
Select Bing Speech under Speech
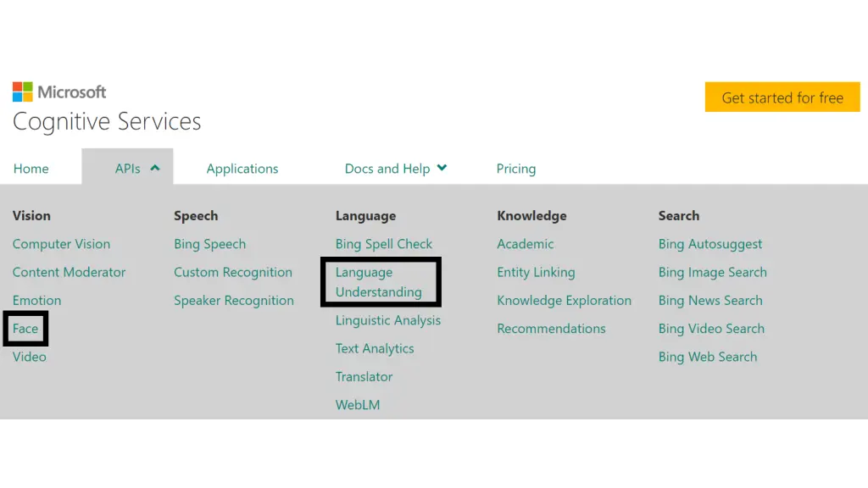(210, 244)
